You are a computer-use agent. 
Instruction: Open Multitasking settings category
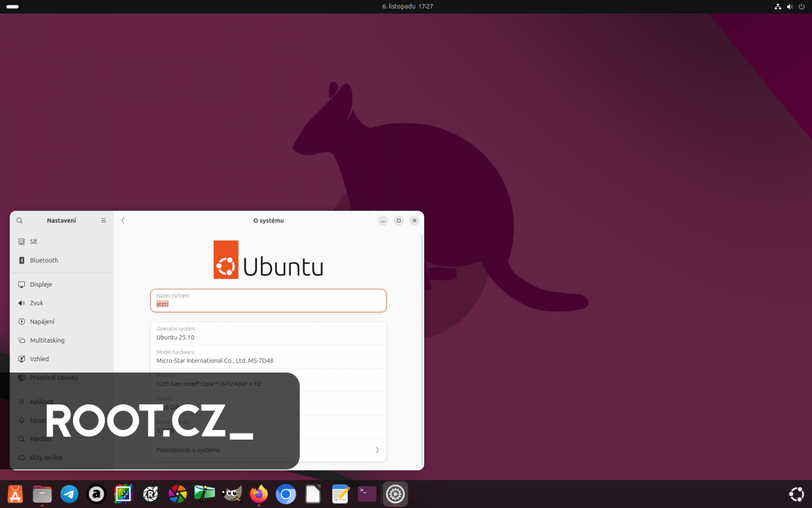point(61,341)
